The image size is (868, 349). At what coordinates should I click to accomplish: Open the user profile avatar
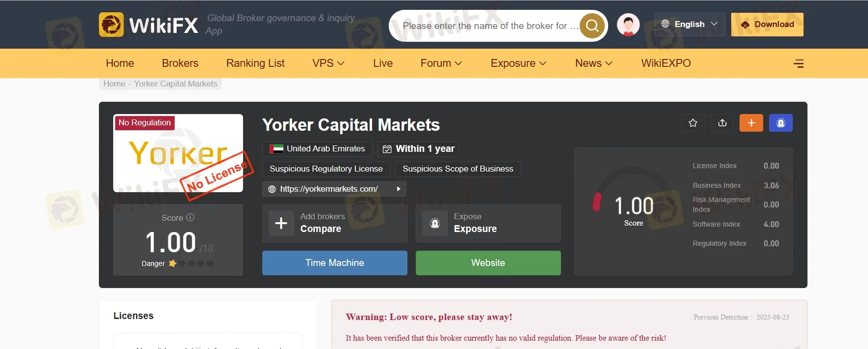[x=628, y=25]
